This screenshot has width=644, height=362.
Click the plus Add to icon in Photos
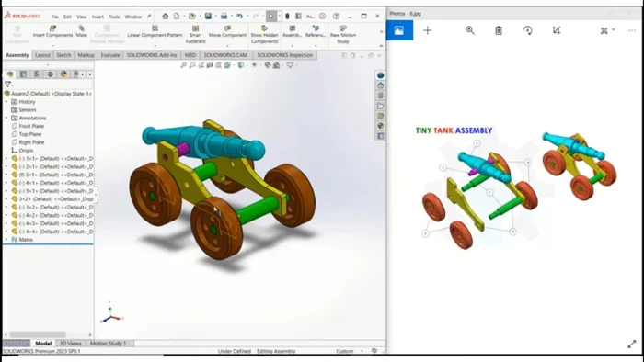[x=427, y=30]
